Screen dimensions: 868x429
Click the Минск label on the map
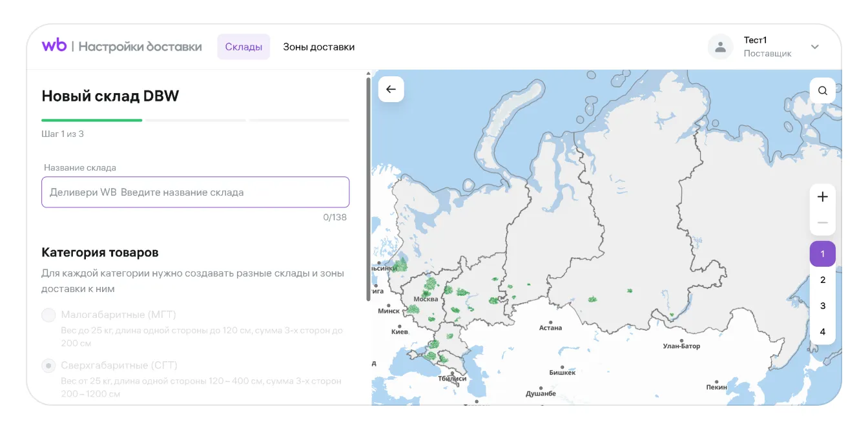(x=389, y=311)
